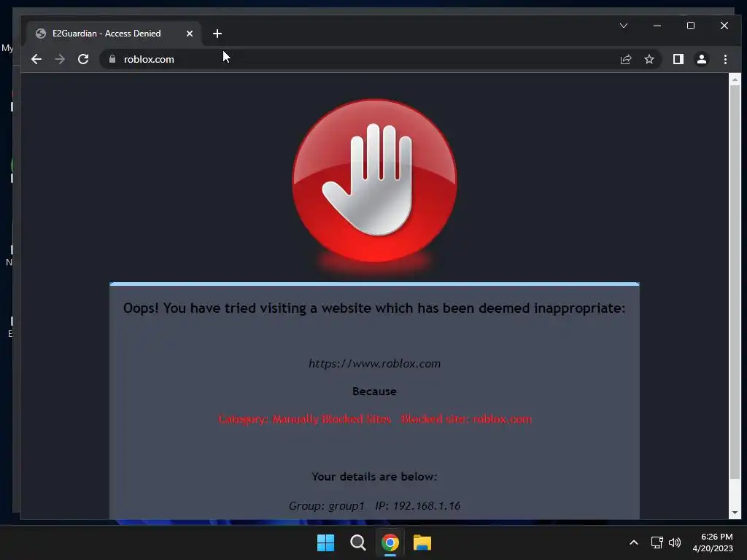This screenshot has height=560, width=747.
Task: Open the tab search dropdown chevron
Action: pos(624,26)
